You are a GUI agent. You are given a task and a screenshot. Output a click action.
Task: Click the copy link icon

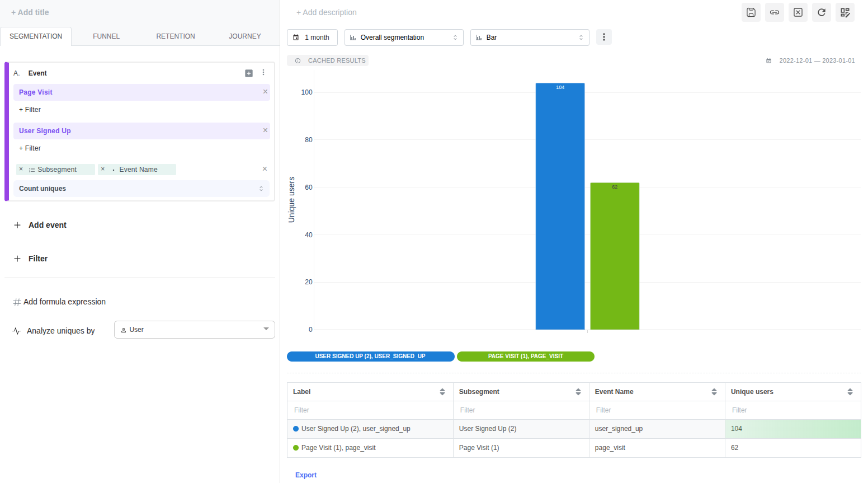(x=774, y=12)
